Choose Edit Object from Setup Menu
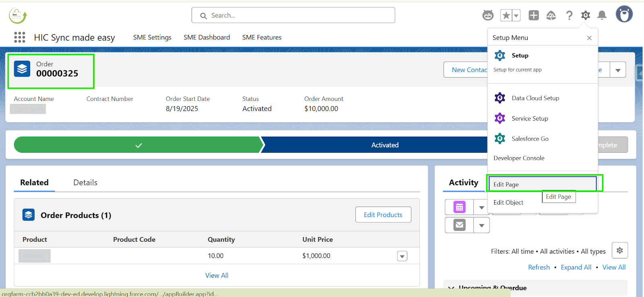 point(508,203)
